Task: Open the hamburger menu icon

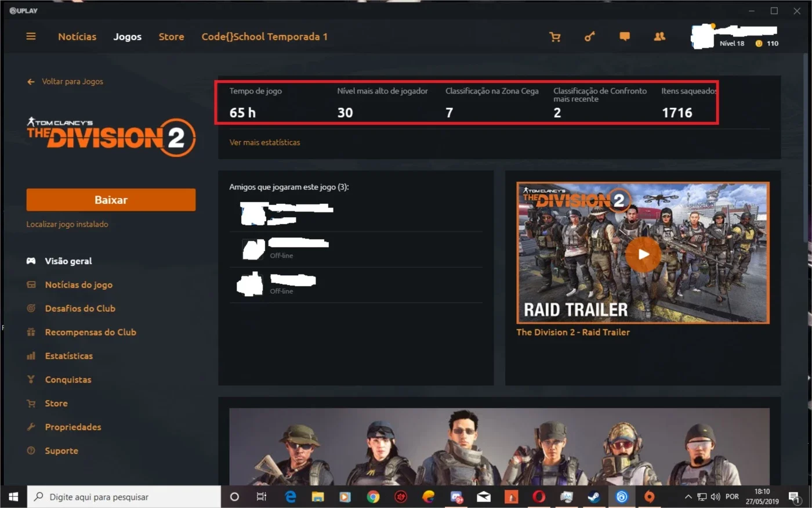Action: pyautogui.click(x=31, y=37)
